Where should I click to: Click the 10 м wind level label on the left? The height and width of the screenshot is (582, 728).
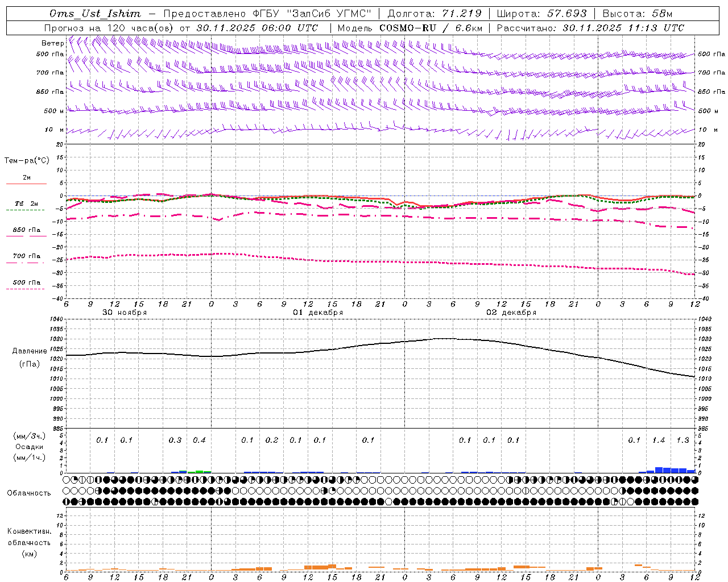pyautogui.click(x=54, y=130)
